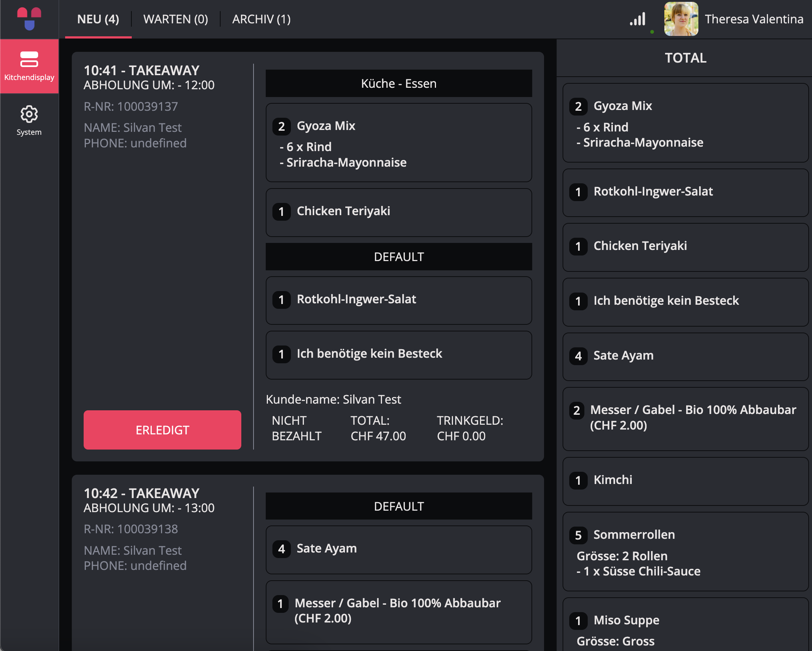The height and width of the screenshot is (651, 812).
Task: Click the quantity badge 4 next to Sate Ayam in TOTAL
Action: coord(578,356)
